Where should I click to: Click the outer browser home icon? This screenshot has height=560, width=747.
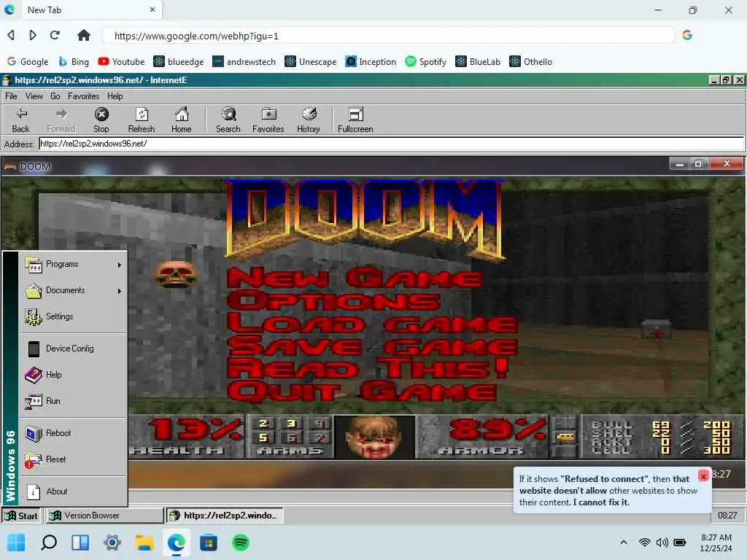click(84, 35)
